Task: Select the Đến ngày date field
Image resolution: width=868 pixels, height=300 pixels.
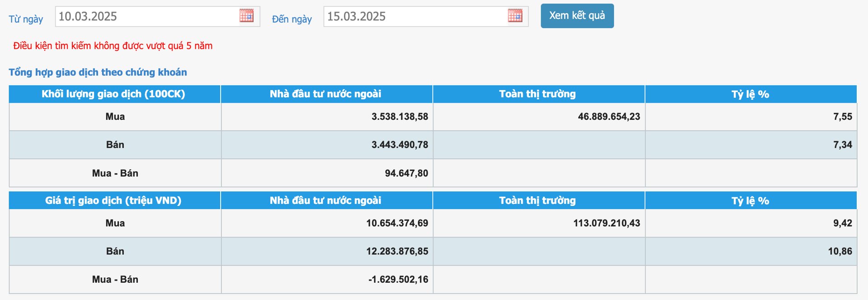Action: point(407,16)
